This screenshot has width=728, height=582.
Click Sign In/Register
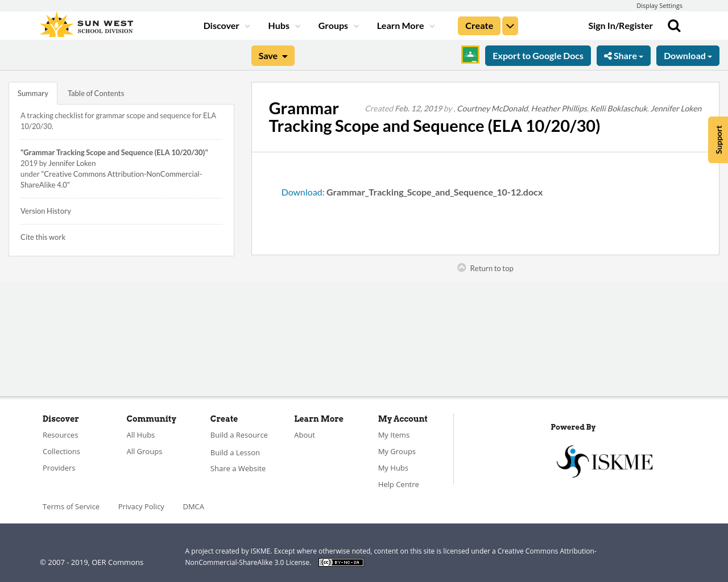pyautogui.click(x=620, y=25)
